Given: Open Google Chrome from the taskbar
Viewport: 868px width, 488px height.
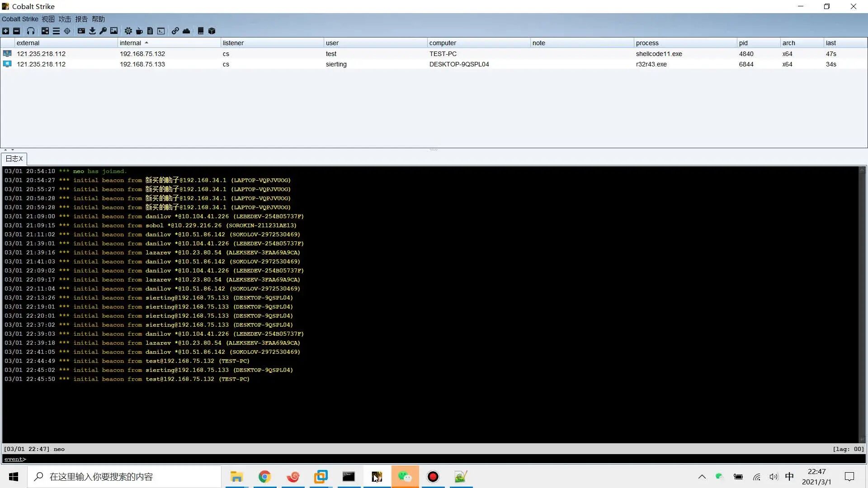Looking at the screenshot, I should [264, 477].
